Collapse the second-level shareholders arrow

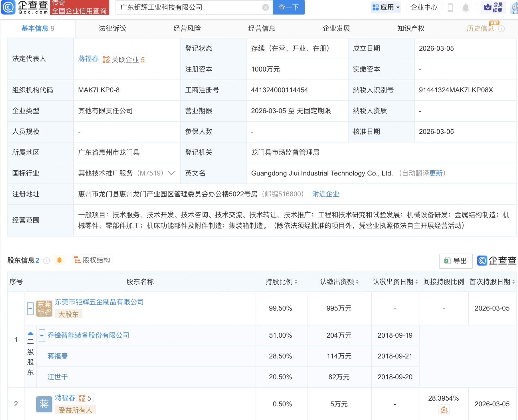(31, 334)
